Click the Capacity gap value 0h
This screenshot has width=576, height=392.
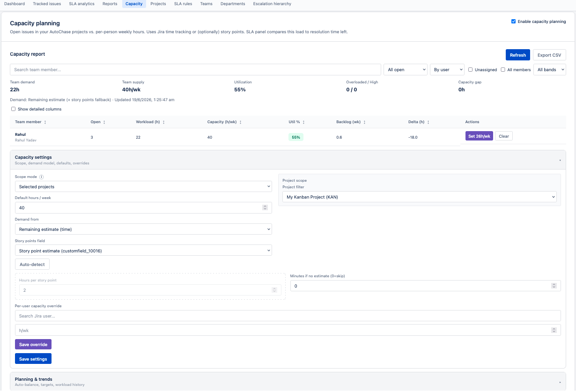pos(461,89)
